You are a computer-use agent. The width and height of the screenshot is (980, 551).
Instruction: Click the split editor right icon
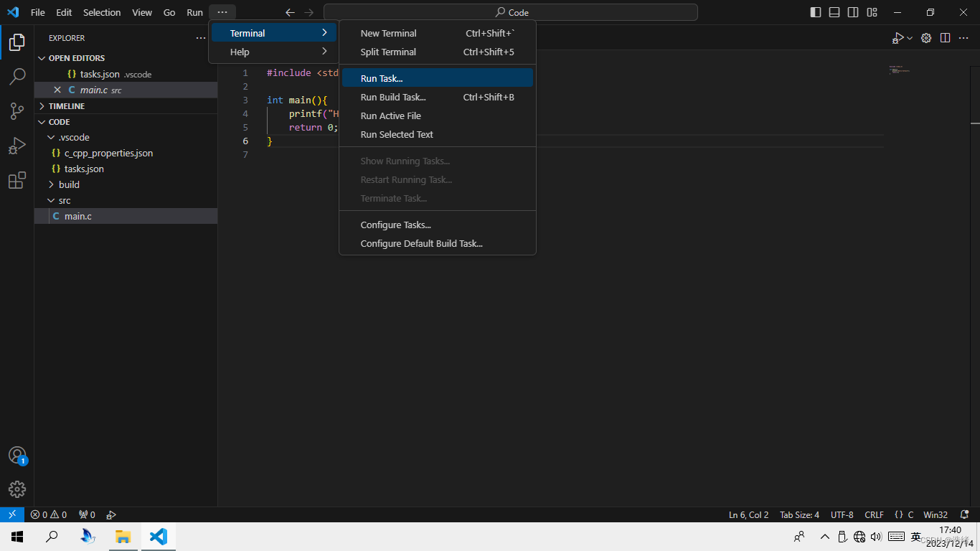pos(945,38)
